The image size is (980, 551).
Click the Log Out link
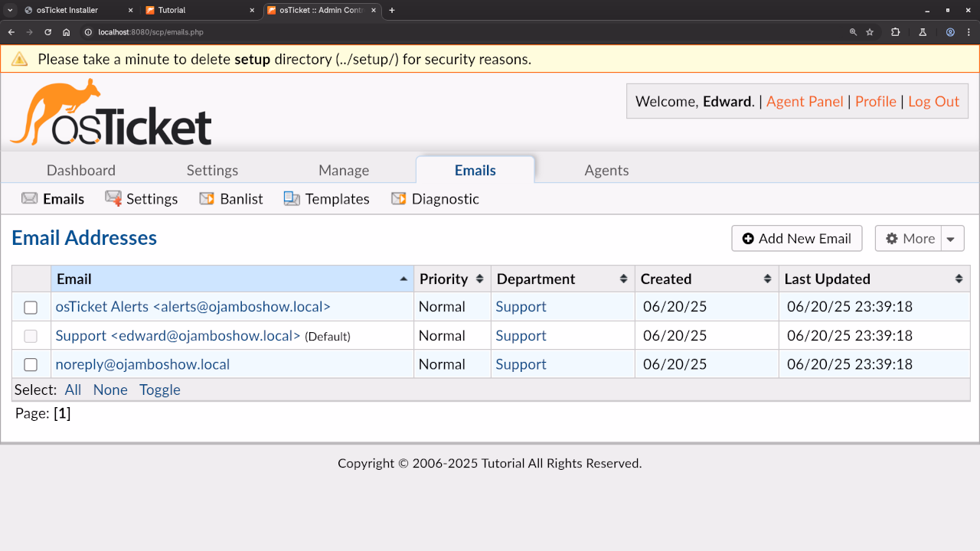point(933,102)
